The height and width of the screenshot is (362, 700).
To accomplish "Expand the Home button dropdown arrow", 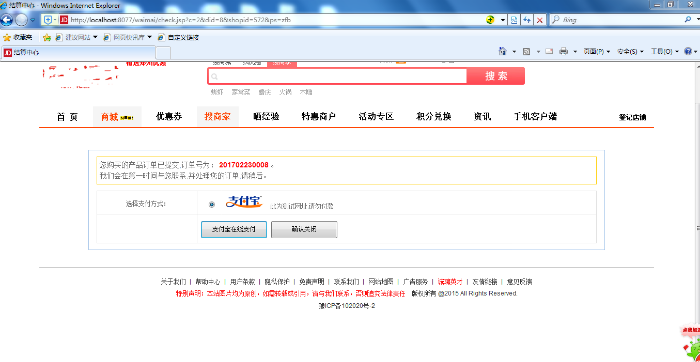I will (514, 52).
